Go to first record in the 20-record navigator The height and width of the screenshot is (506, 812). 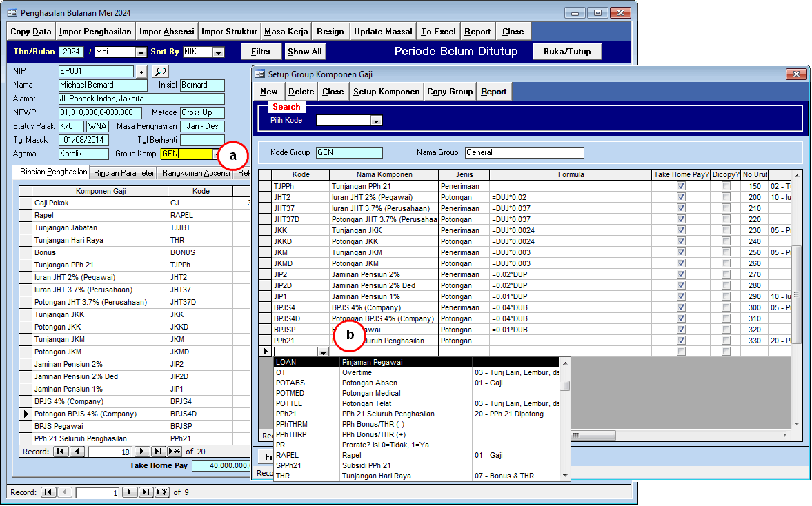point(61,452)
